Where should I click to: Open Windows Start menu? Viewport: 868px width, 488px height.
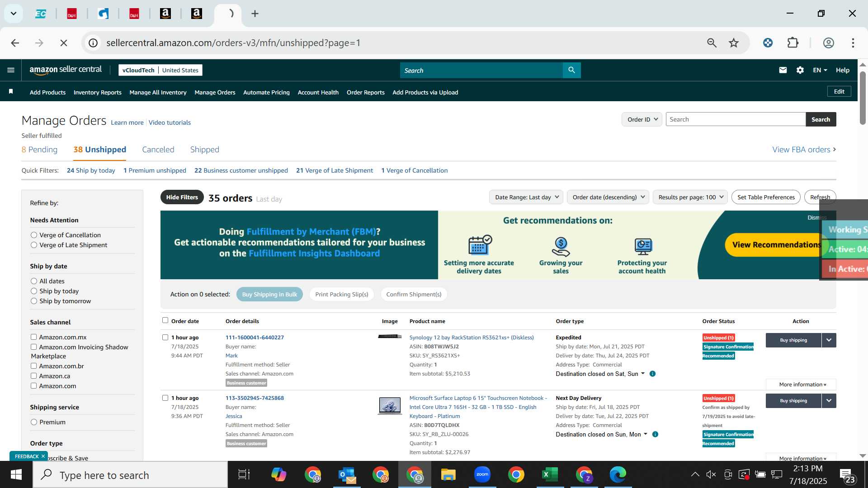click(x=16, y=474)
